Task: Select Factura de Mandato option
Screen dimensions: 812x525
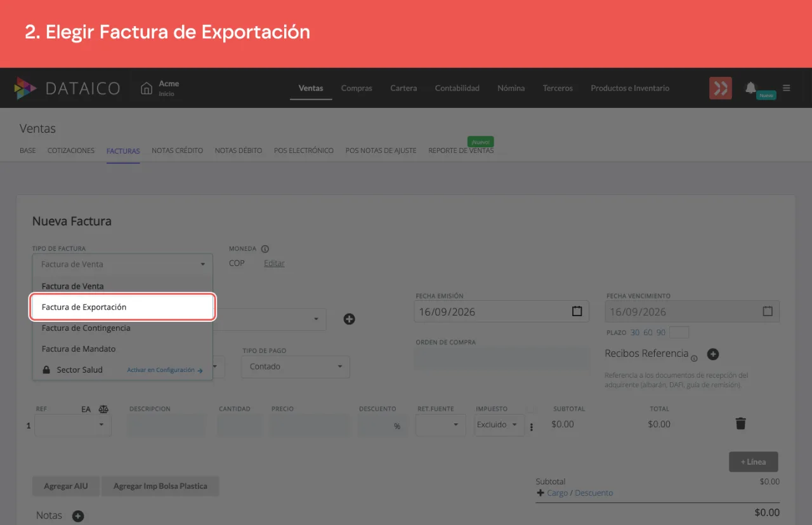Action: click(x=122, y=349)
